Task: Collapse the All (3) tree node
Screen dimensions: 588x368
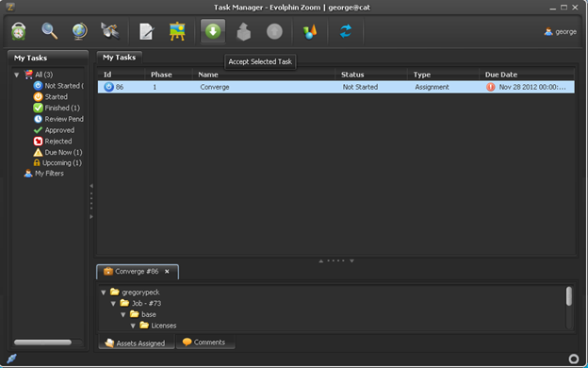Action: pyautogui.click(x=17, y=75)
